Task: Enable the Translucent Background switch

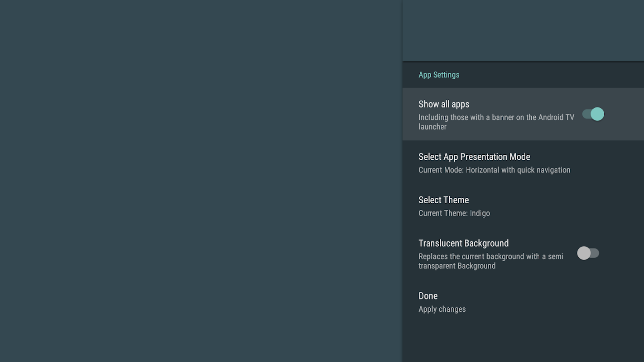Action: coord(588,253)
